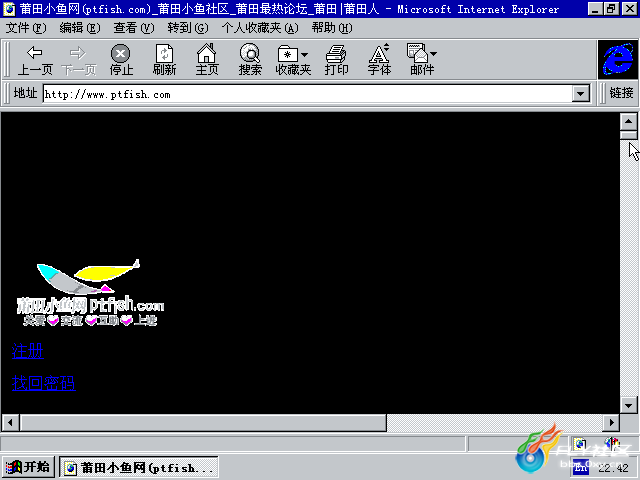
Task: Expand the 邮件 dropdown arrow
Action: point(433,53)
